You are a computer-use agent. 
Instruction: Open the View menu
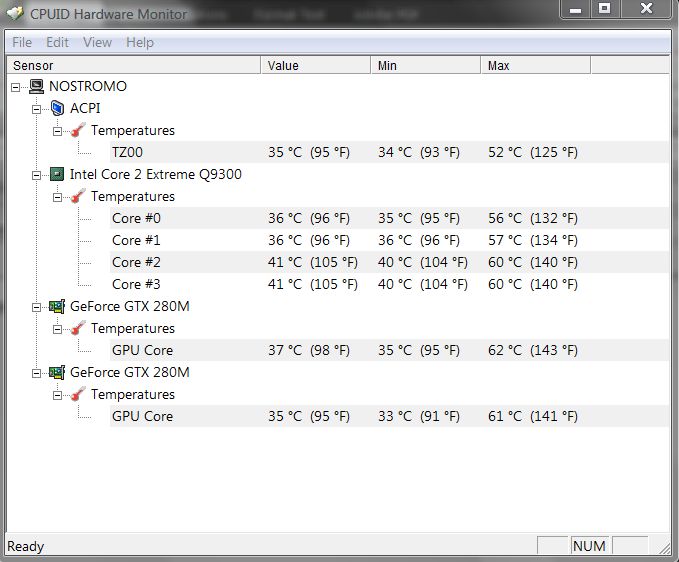[97, 42]
